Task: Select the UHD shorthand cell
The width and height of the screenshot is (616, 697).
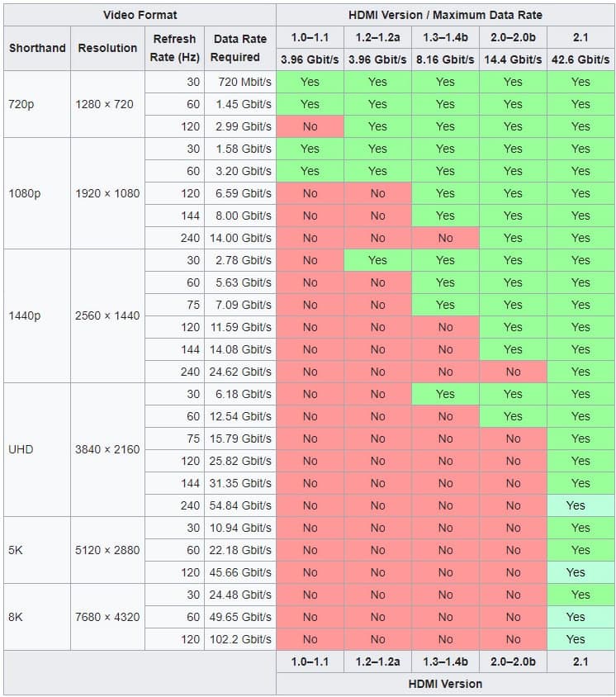Action: [37, 450]
